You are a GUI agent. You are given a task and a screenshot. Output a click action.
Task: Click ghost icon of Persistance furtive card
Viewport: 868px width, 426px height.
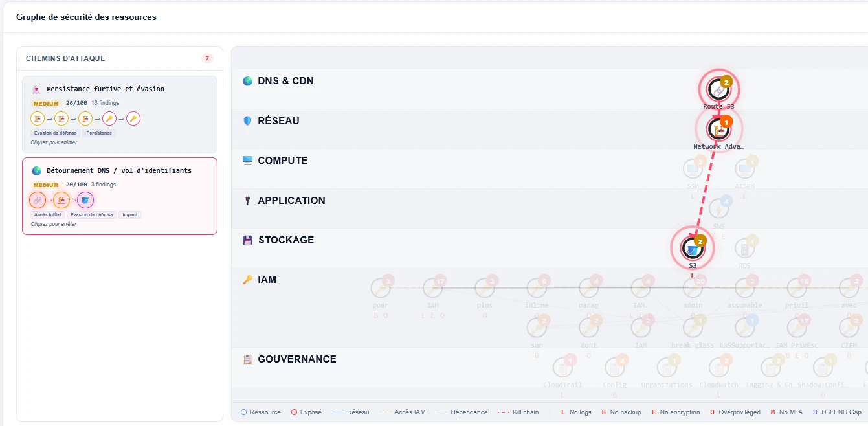[36, 89]
